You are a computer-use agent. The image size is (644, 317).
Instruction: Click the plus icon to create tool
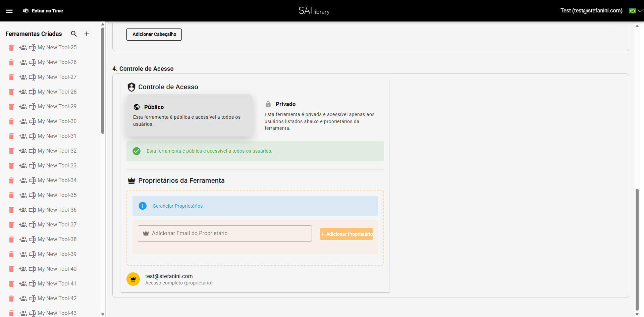coord(87,34)
